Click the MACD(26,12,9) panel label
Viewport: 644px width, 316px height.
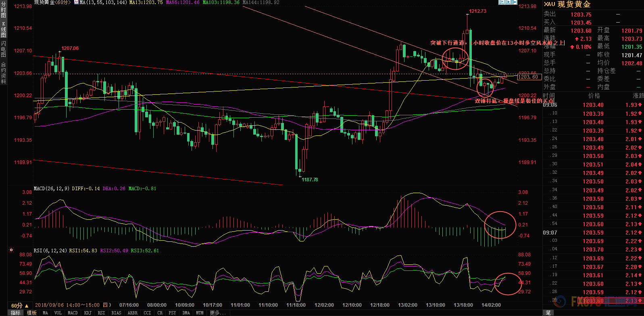click(52, 189)
